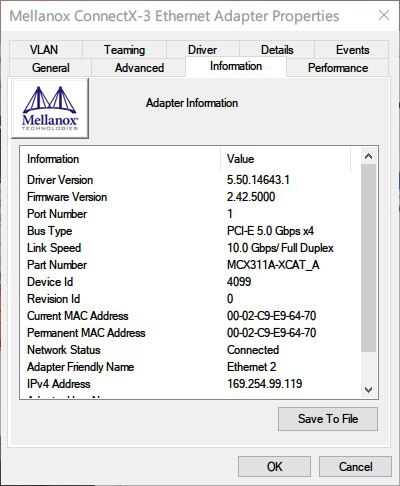This screenshot has height=486, width=400.
Task: Select the Driver Version row
Action: click(x=190, y=180)
